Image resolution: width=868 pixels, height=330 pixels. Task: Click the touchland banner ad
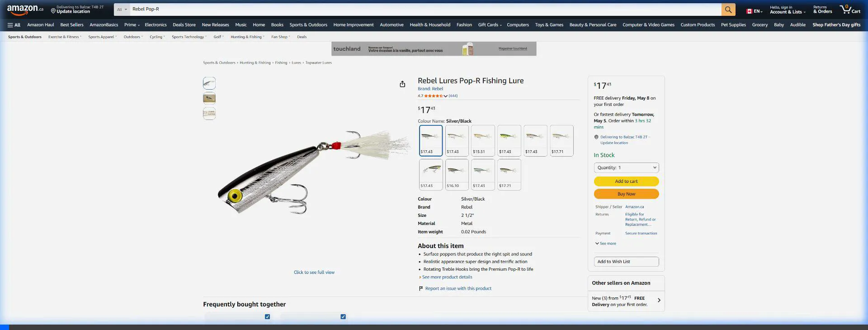click(x=434, y=49)
